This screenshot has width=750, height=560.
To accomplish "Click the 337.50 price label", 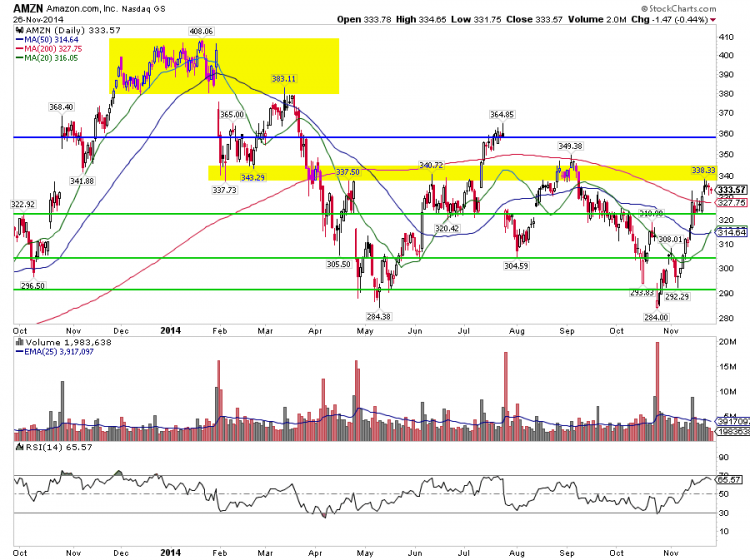I will coord(348,172).
